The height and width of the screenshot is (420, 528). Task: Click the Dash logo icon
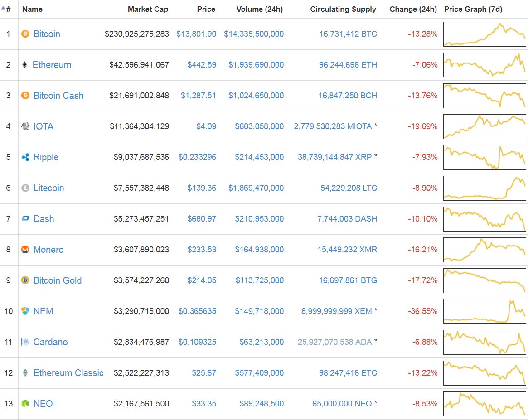tap(25, 219)
